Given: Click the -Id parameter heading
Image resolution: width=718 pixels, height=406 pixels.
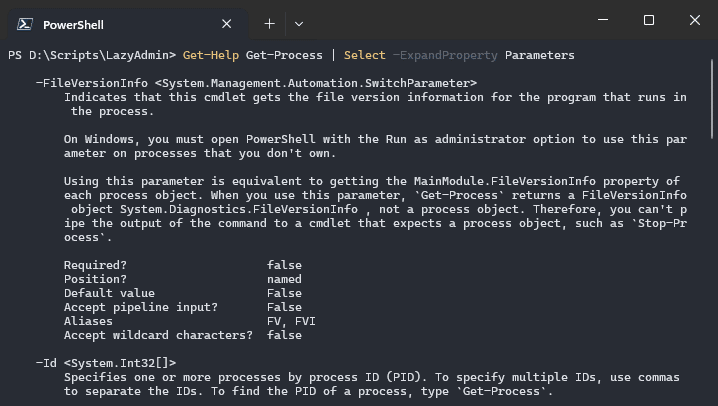Looking at the screenshot, I should click(x=46, y=363).
